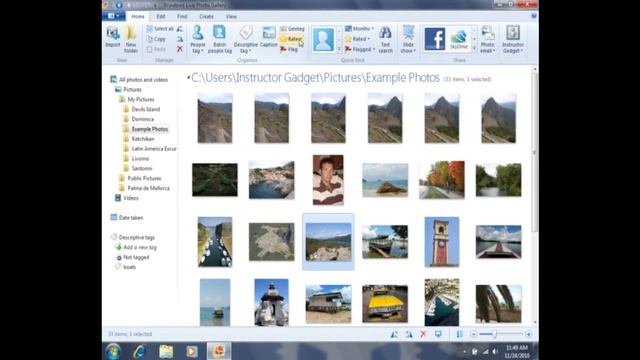Click the Flag button
Screen dimensions: 640x360
tap(289, 49)
